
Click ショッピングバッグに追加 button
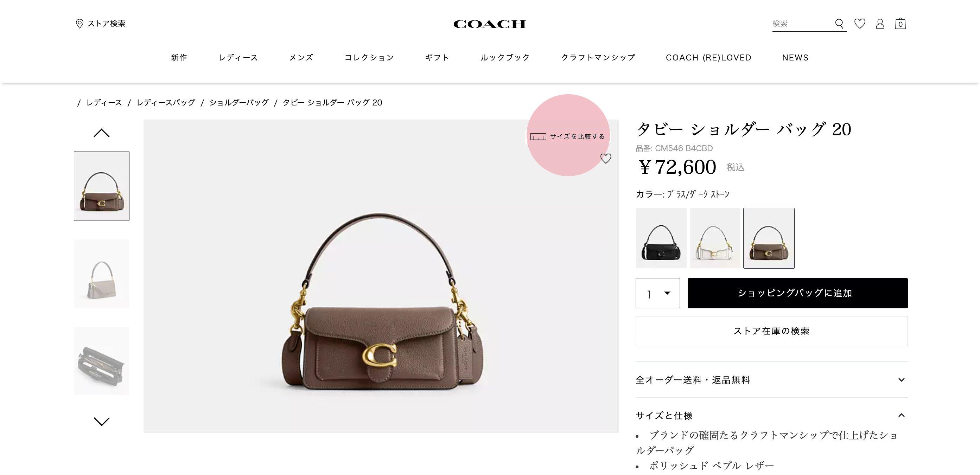click(x=797, y=293)
